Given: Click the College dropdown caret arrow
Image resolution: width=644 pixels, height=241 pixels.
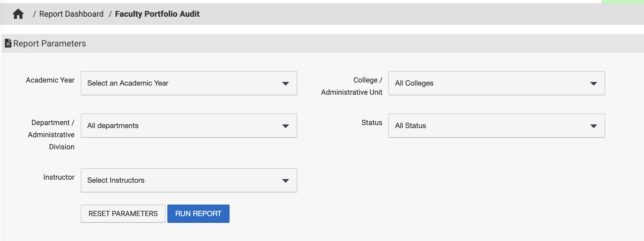Looking at the screenshot, I should click(593, 83).
